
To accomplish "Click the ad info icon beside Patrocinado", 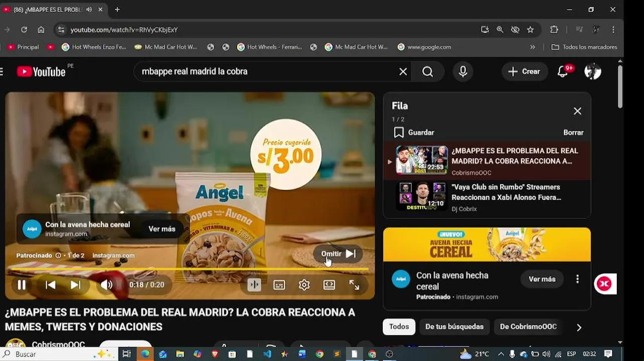I will point(58,255).
